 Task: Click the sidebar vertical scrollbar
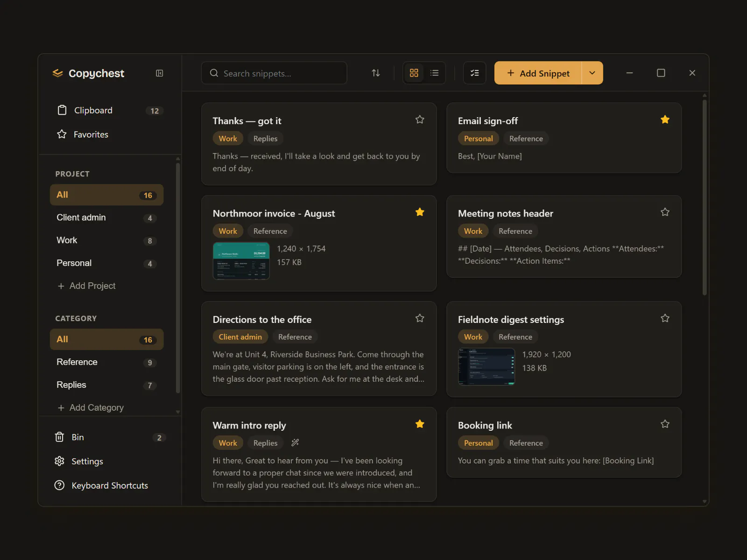click(x=178, y=278)
